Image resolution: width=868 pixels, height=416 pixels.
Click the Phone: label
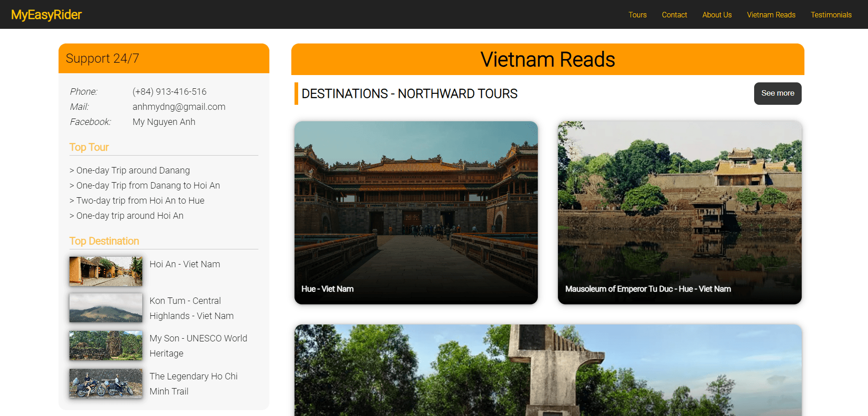coord(84,92)
